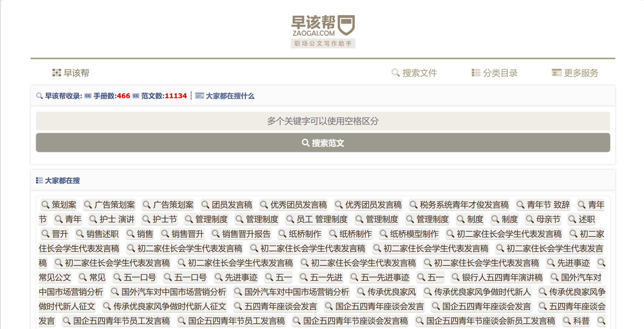Search tag 销售述职

pos(98,234)
